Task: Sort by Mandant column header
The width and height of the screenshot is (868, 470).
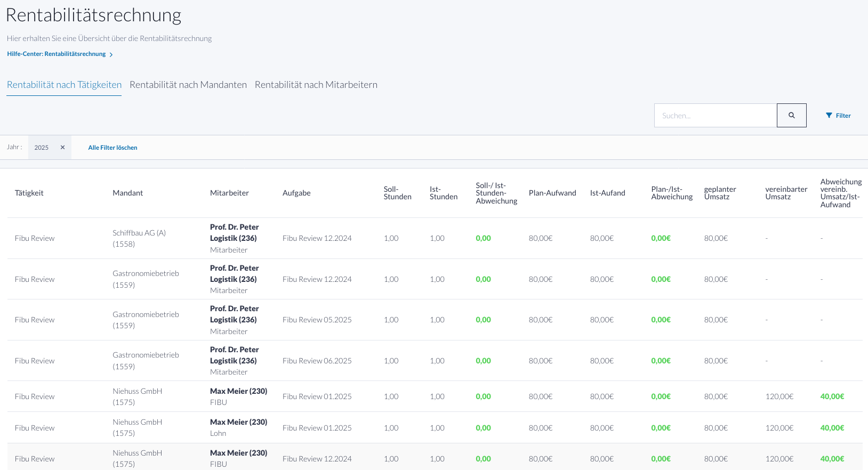Action: click(127, 193)
